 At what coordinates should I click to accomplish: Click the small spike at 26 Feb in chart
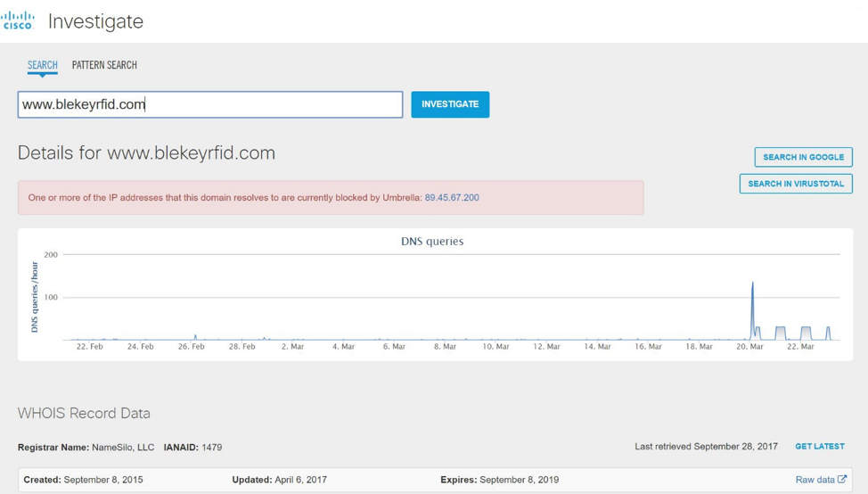click(195, 337)
